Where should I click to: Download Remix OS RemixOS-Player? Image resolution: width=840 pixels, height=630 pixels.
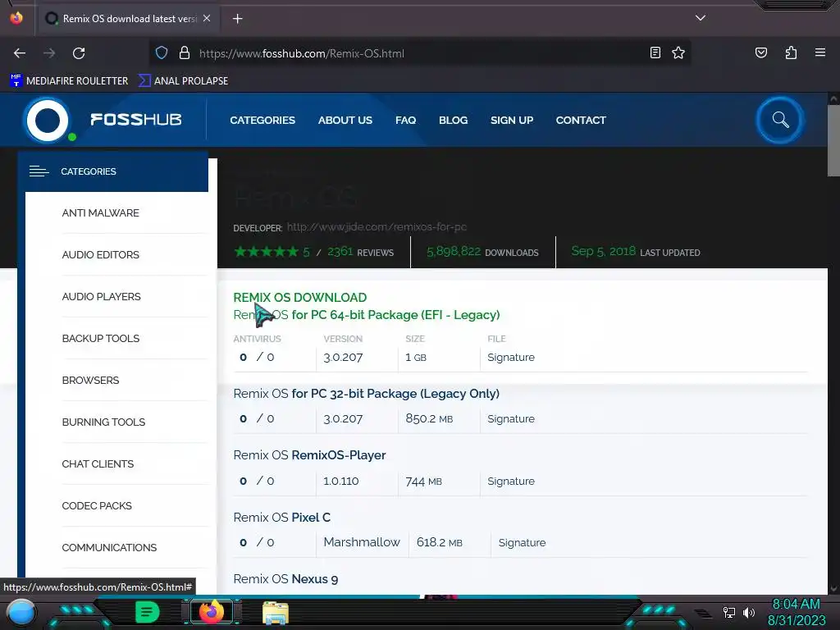coord(309,454)
